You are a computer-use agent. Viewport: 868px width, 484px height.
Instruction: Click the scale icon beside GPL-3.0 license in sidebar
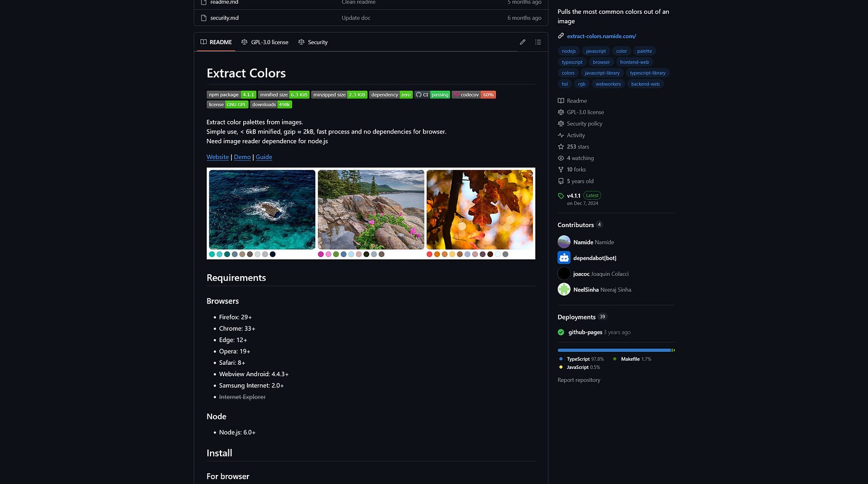coord(561,112)
